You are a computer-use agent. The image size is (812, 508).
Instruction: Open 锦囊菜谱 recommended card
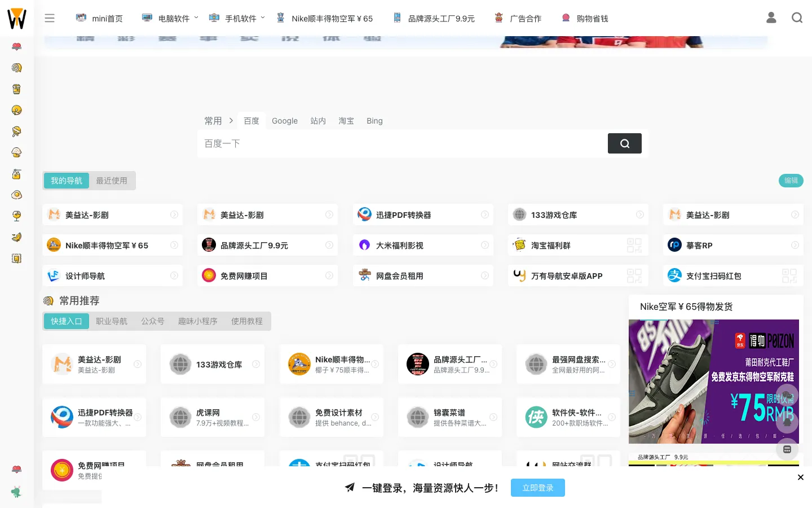click(450, 417)
